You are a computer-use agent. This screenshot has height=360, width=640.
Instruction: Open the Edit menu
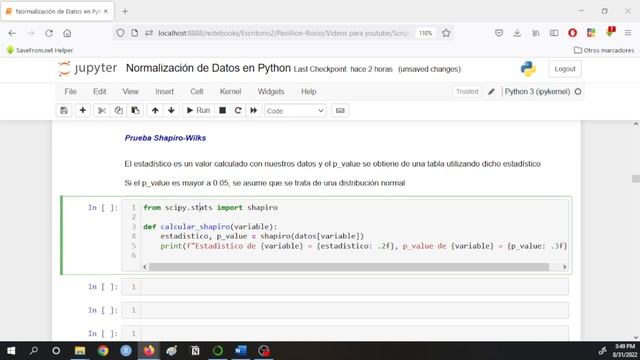point(99,91)
